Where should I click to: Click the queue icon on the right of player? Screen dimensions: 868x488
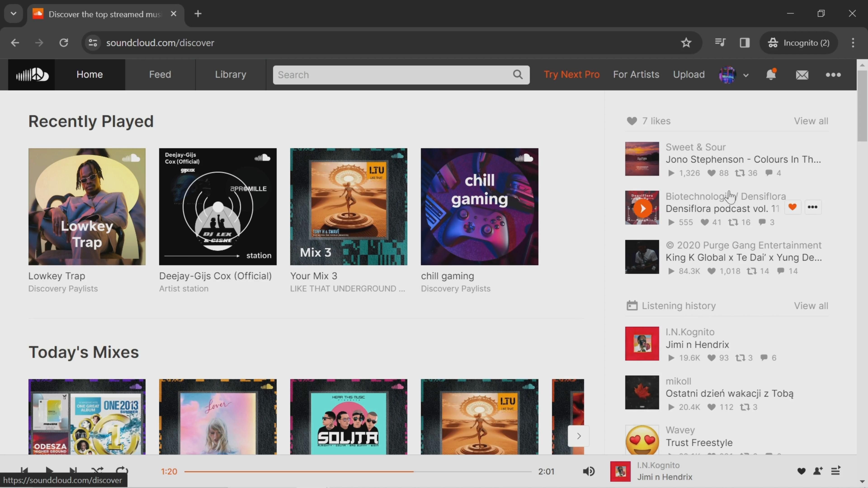coord(835,471)
